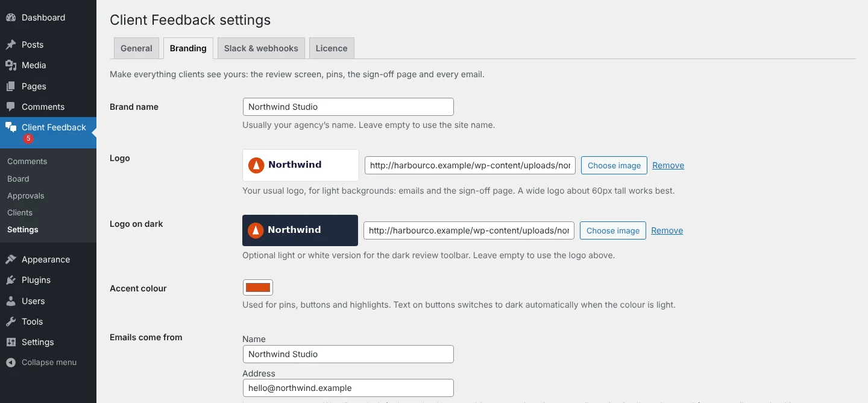Open the Client Feedback menu item
The height and width of the screenshot is (403, 868).
[x=48, y=133]
